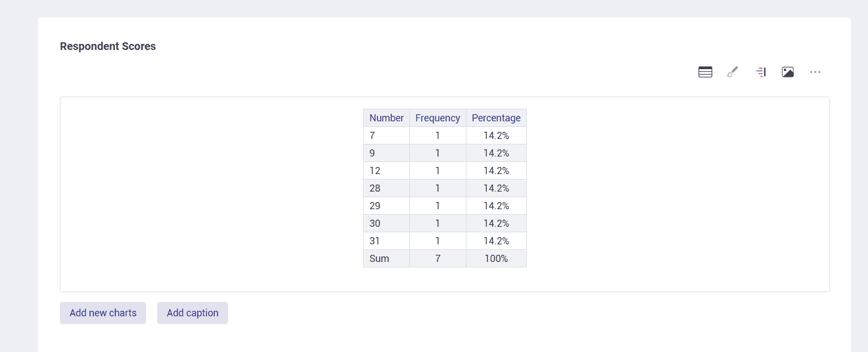Click the Number cell showing 12
Viewport: 868px width, 352px height.
(x=386, y=171)
